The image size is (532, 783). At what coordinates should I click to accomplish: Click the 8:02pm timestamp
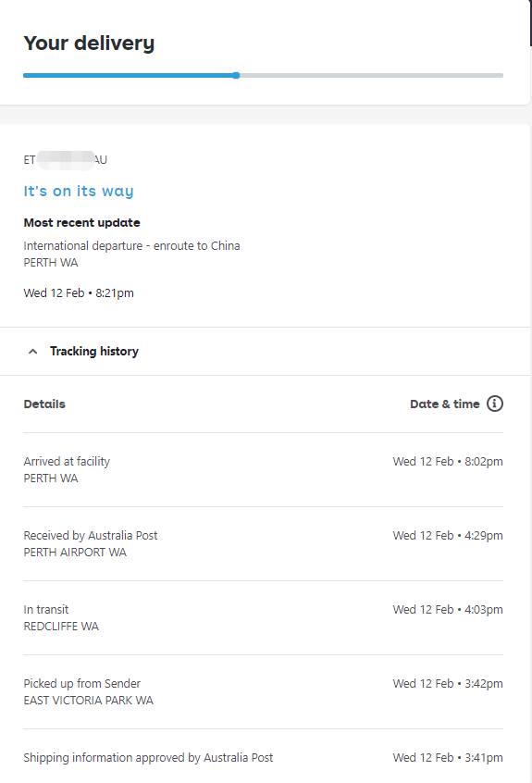484,462
